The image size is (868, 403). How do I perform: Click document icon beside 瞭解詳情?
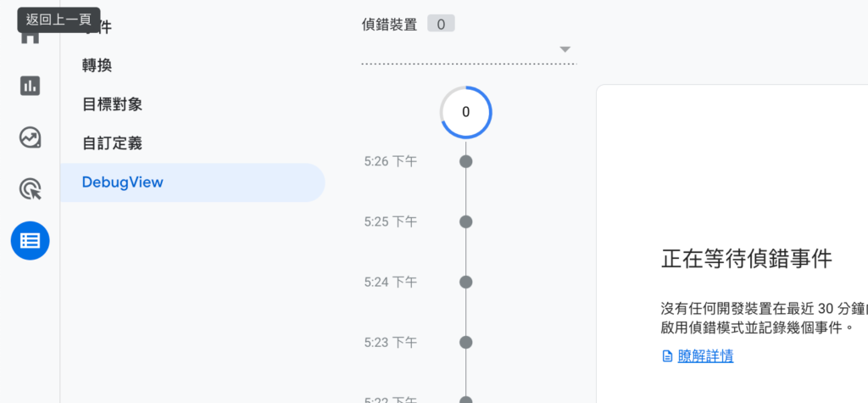pyautogui.click(x=667, y=356)
